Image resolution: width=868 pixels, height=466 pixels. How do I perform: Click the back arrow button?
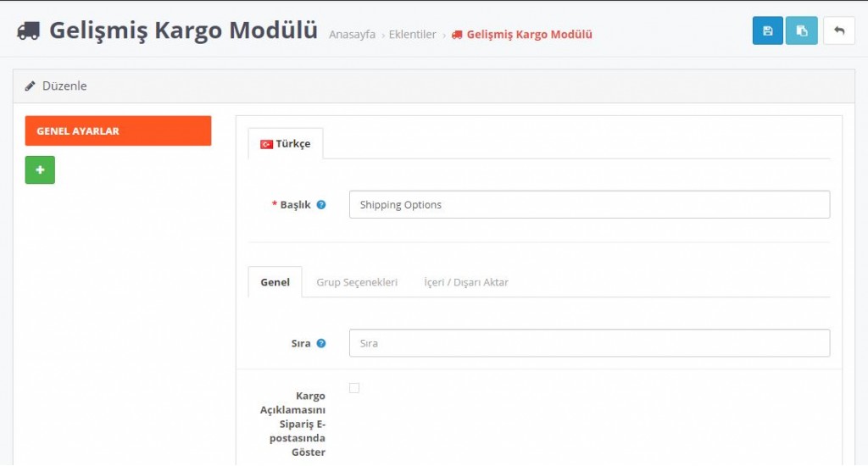click(x=839, y=31)
